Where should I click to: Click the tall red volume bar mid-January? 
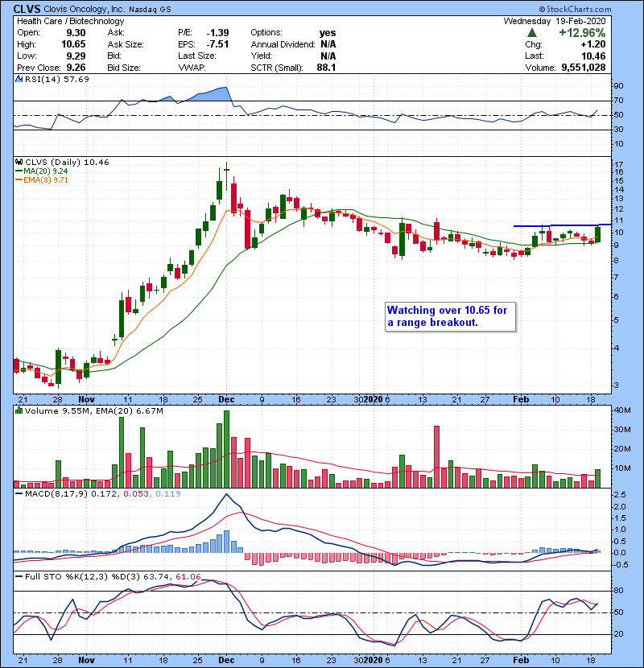436,456
